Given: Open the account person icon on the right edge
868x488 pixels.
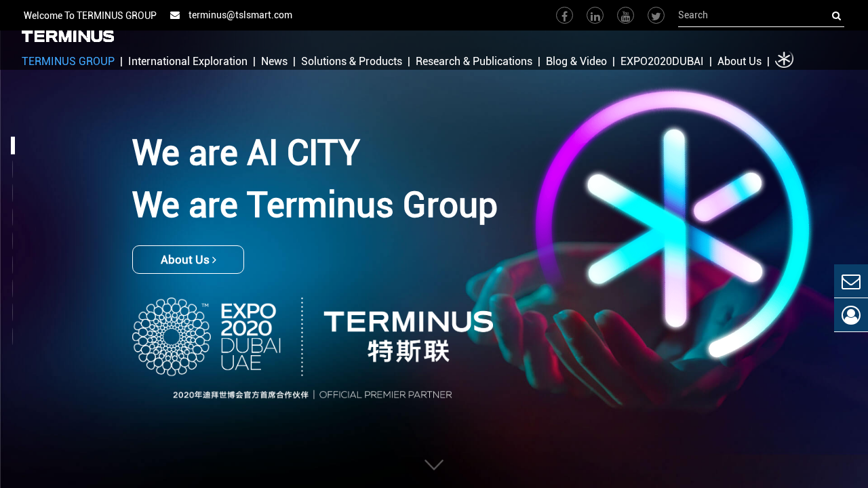Looking at the screenshot, I should 851,314.
